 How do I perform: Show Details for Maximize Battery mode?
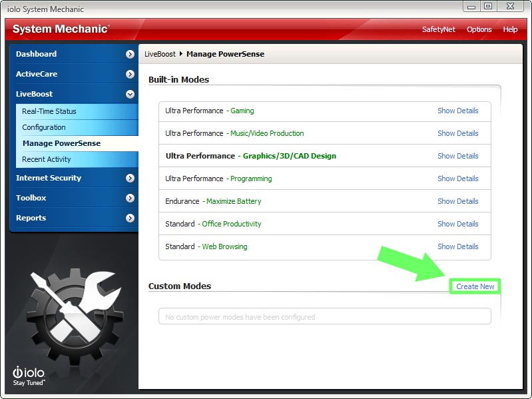click(x=457, y=202)
